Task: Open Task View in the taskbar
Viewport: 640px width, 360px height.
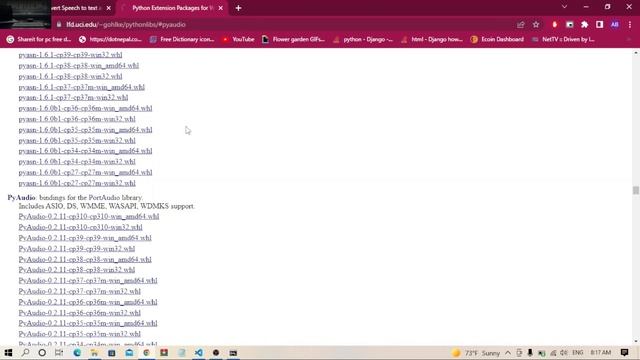Action: tap(59, 353)
